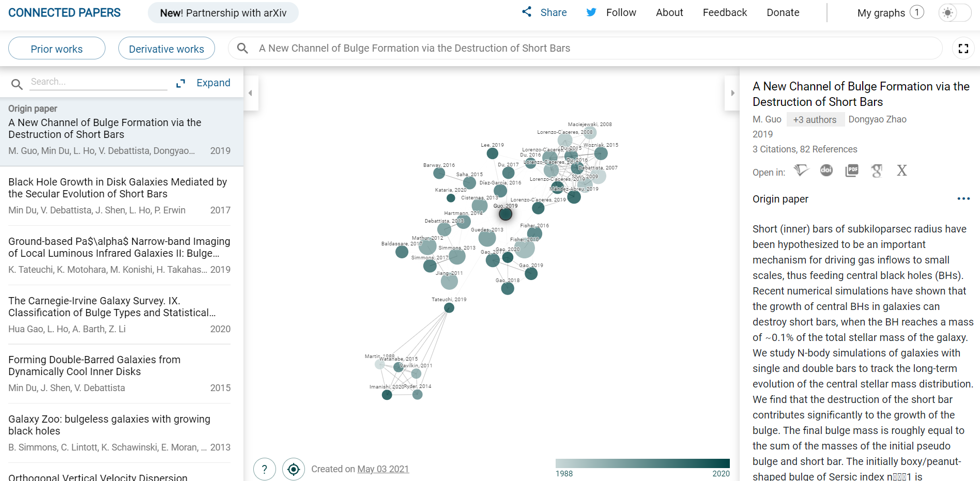The width and height of the screenshot is (980, 481).
Task: Open paper in arXiv
Action: point(902,170)
